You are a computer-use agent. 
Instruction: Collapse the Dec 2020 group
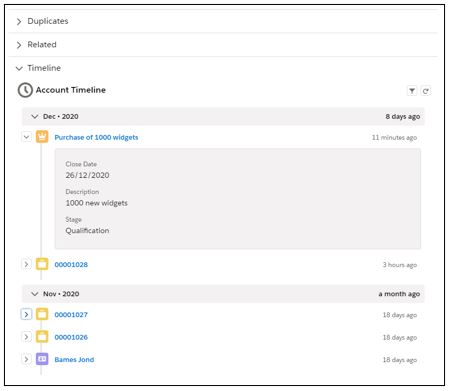tap(35, 116)
